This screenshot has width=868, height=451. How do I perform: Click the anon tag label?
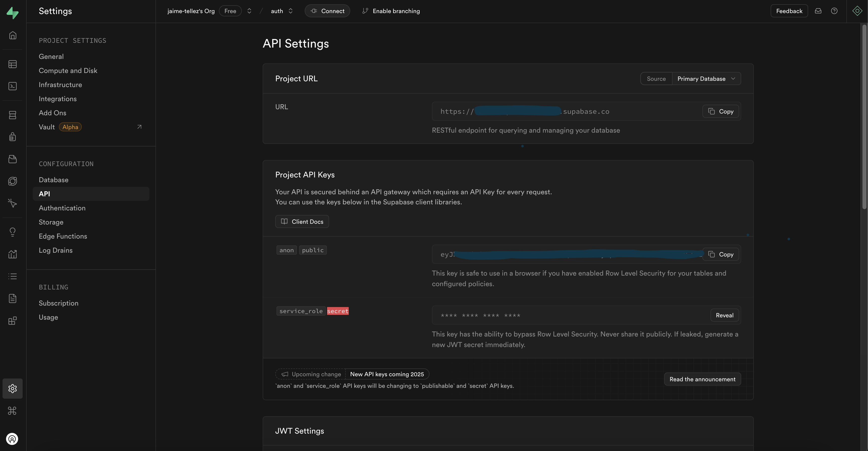[286, 250]
